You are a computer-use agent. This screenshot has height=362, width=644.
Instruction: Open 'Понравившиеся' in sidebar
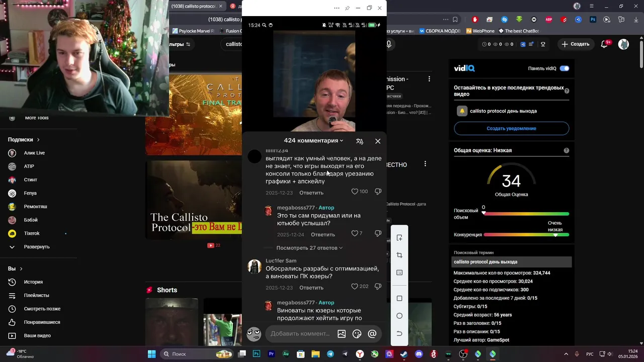click(x=42, y=322)
